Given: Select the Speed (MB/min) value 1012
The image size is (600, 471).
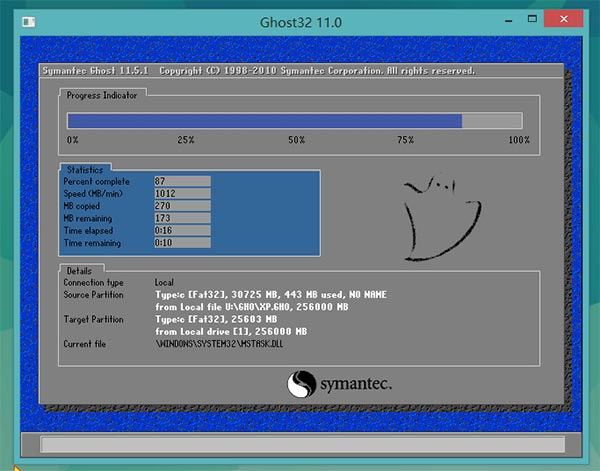Looking at the screenshot, I should [x=182, y=194].
